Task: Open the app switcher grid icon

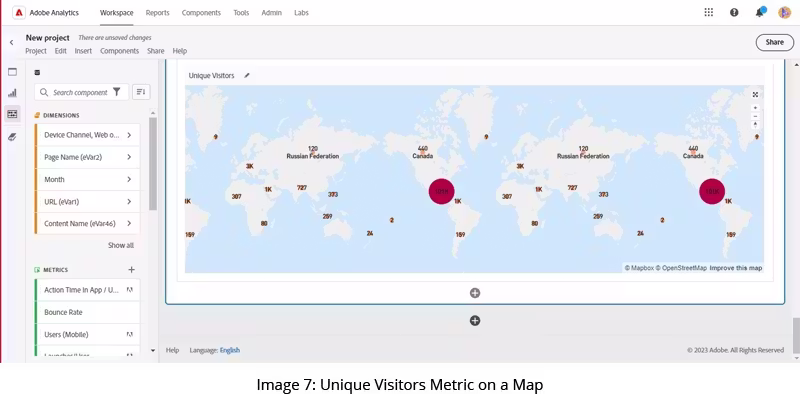Action: click(x=709, y=13)
